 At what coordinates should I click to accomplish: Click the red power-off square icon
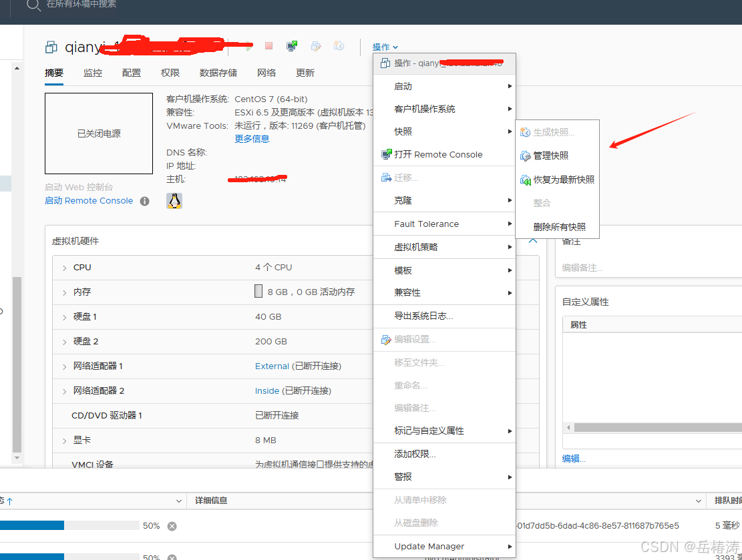click(x=268, y=46)
